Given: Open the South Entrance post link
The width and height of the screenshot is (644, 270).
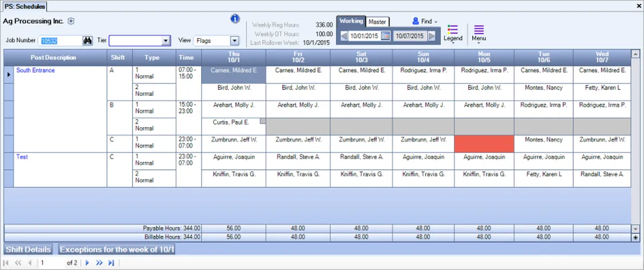Looking at the screenshot, I should pos(35,70).
